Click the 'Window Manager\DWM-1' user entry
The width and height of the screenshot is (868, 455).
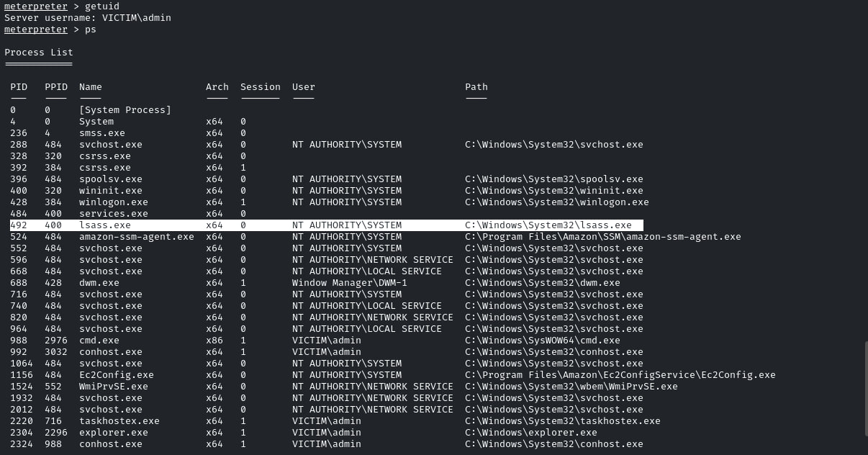click(x=350, y=283)
